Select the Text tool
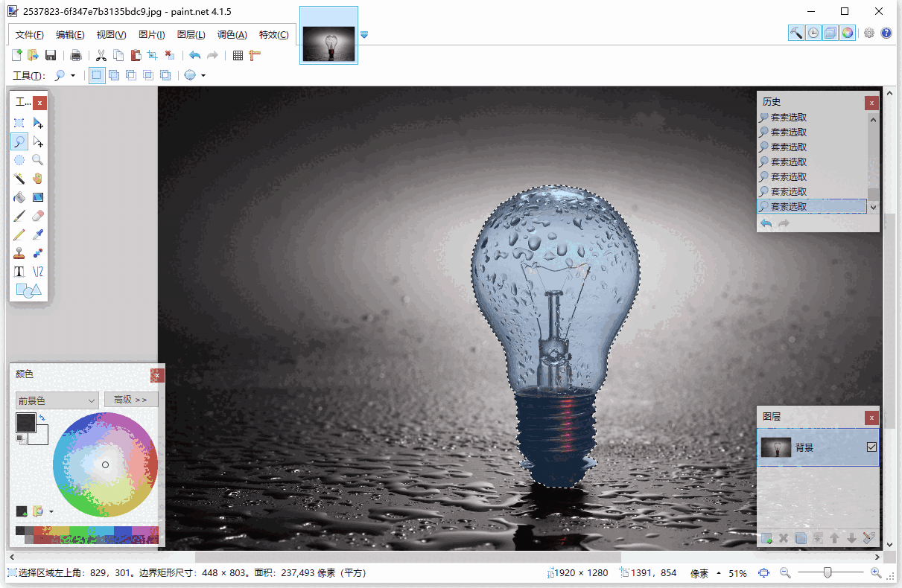Screen dimensions: 902x588 pyautogui.click(x=19, y=271)
